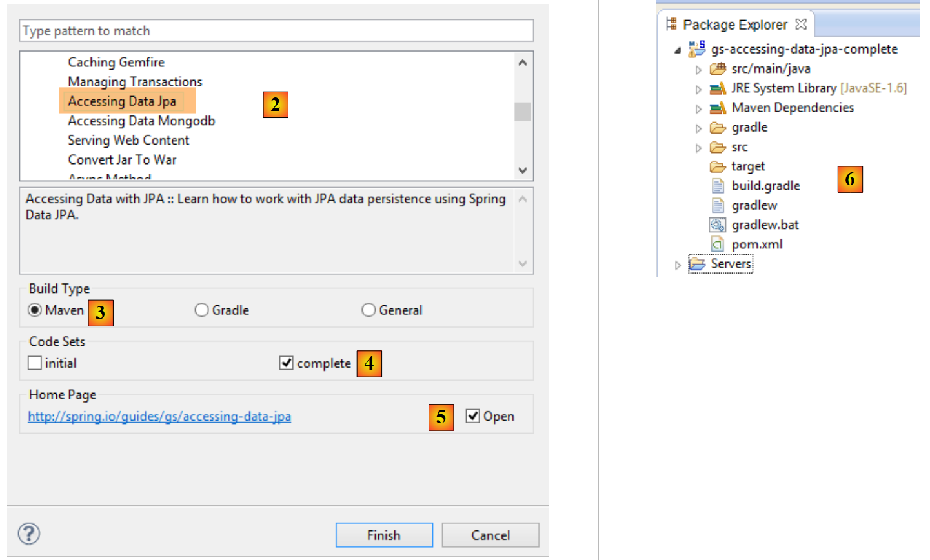The width and height of the screenshot is (930, 560).
Task: Select the Gradle build type
Action: pos(202,310)
